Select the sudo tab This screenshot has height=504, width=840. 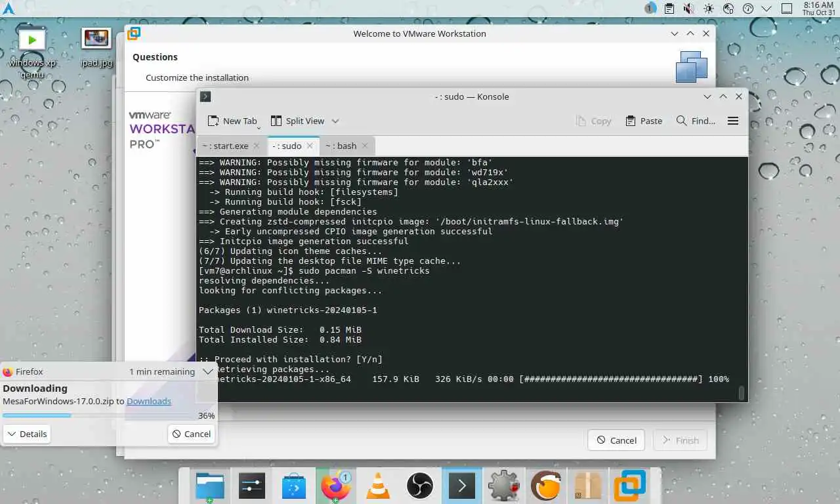coord(287,146)
